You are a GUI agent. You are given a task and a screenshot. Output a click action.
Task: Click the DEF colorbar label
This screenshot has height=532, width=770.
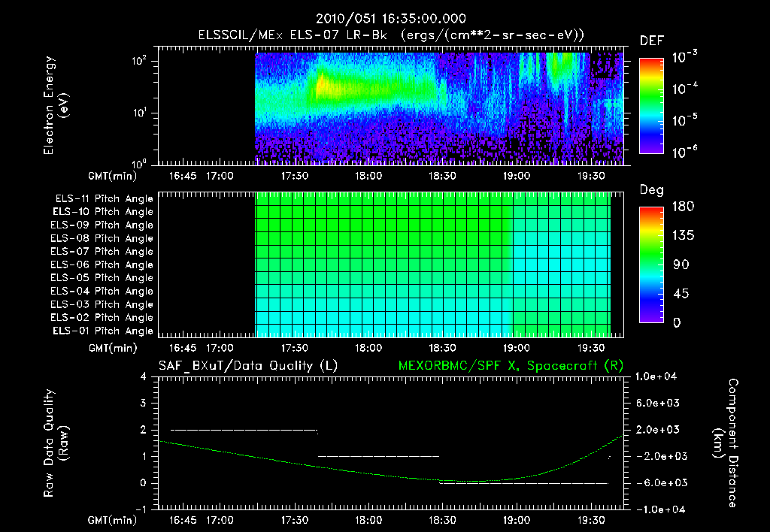pyautogui.click(x=652, y=41)
